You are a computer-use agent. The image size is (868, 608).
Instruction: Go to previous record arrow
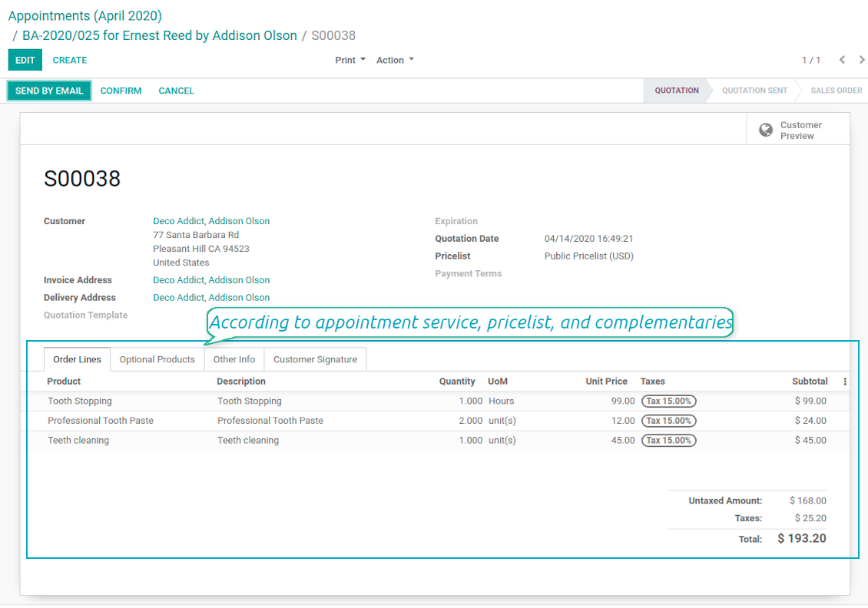pos(842,60)
